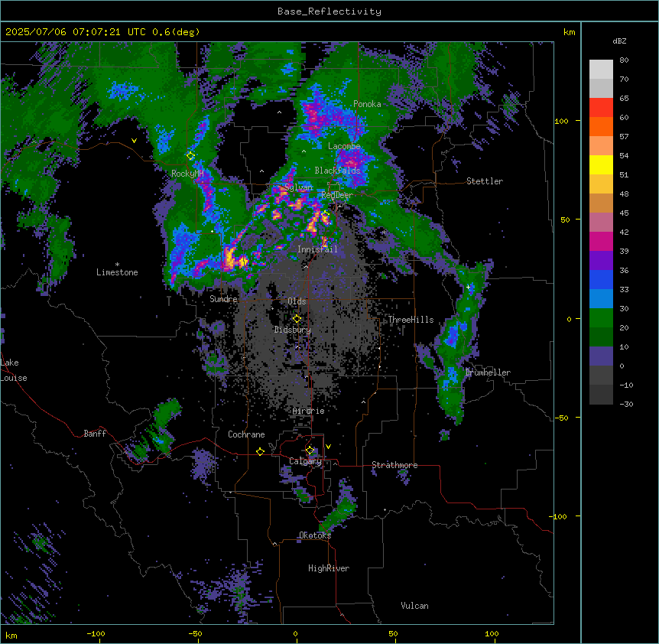
Task: Click the RockyMH label
Action: click(187, 174)
